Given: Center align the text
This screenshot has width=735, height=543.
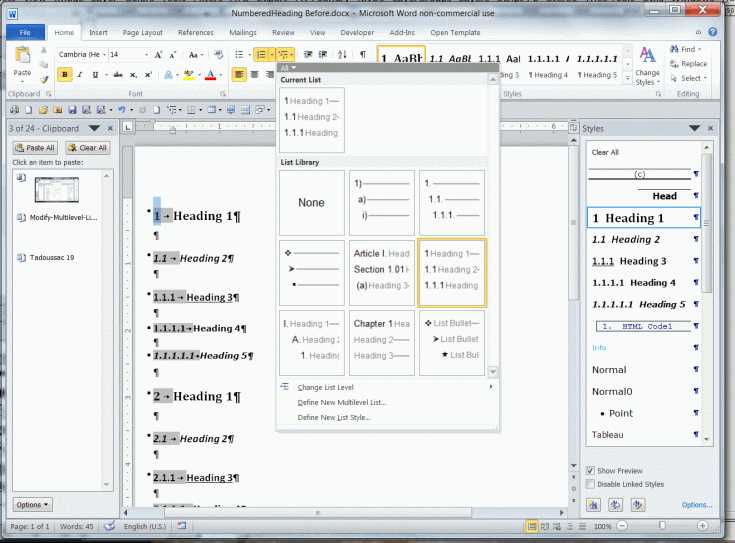Looking at the screenshot, I should (x=255, y=75).
